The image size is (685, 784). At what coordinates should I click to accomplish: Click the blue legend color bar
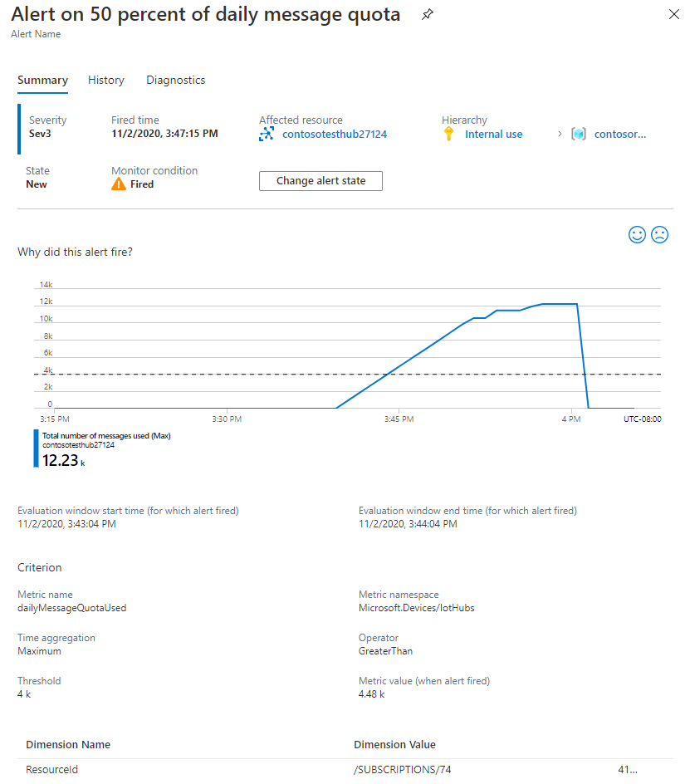(36, 448)
